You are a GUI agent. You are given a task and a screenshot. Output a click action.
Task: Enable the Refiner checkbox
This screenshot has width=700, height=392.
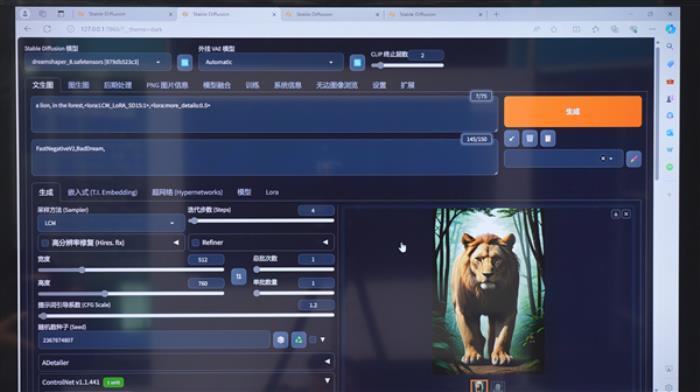point(196,242)
